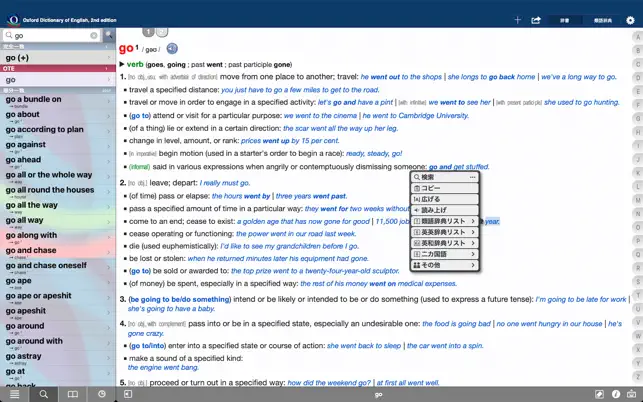
Task: Choose 読み上げ in the popup menu
Action: click(445, 210)
